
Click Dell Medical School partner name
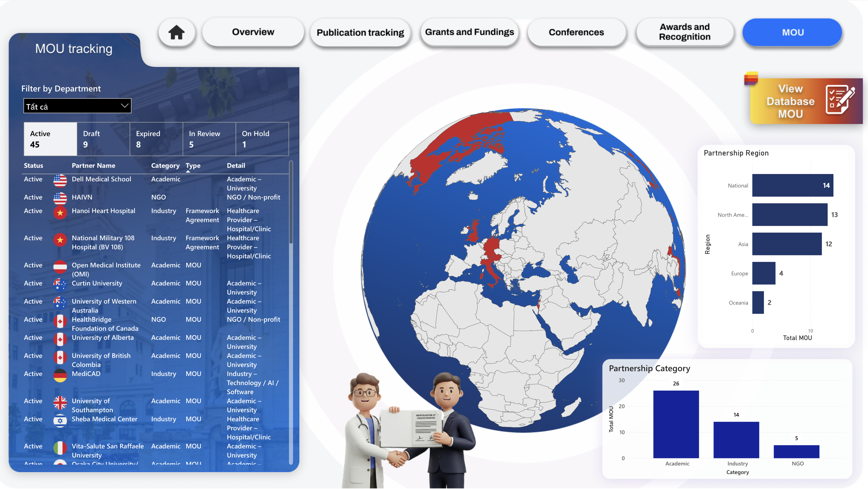pyautogui.click(x=101, y=179)
